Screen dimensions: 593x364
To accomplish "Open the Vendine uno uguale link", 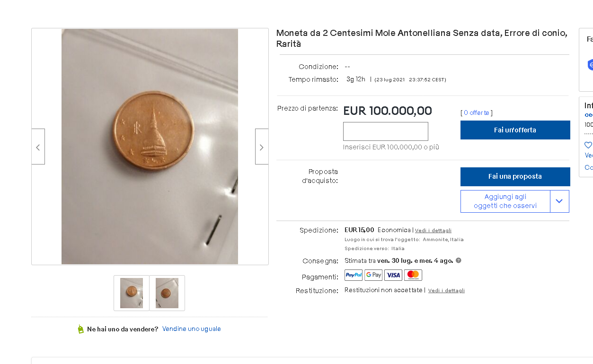I will (x=192, y=329).
